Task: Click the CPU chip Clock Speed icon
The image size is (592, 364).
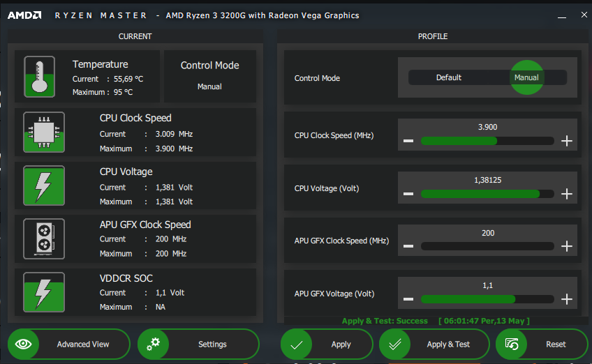Action: (x=44, y=132)
